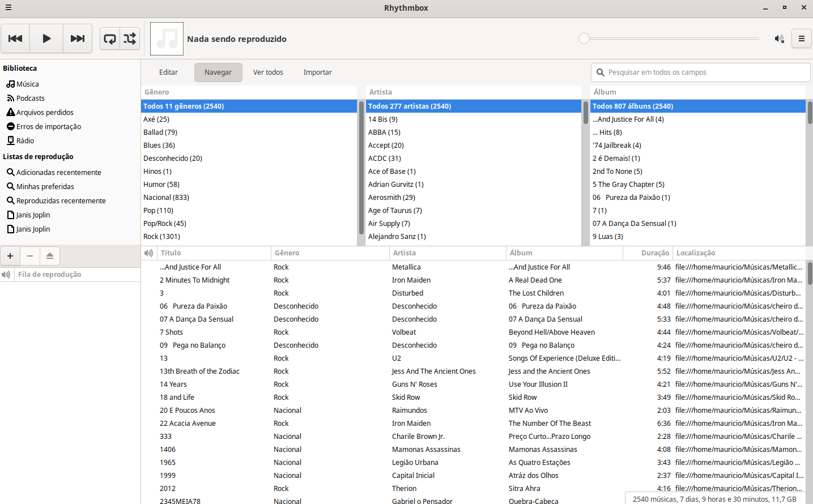Viewport: 813px width, 504px height.
Task: Select artist ACDC (31)
Action: tap(474, 158)
